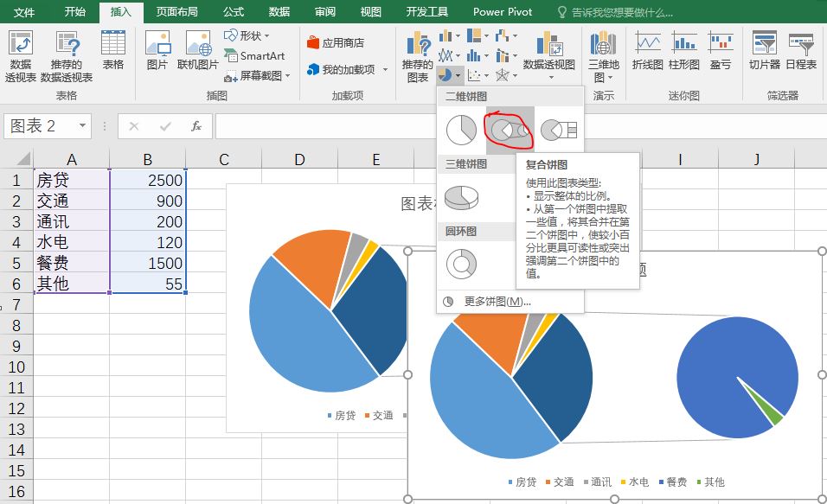Viewport: 827px width, 504px height.
Task: Switch to the 数据 Data tab
Action: (x=279, y=12)
